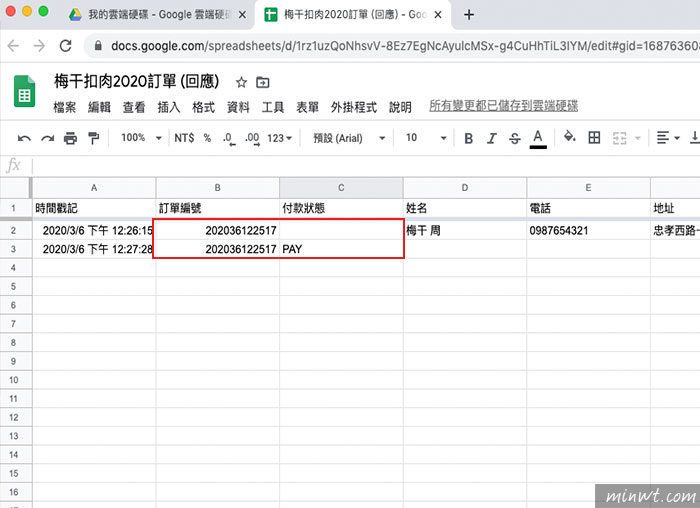Go forward in browser
The image size is (700, 508).
[39, 46]
